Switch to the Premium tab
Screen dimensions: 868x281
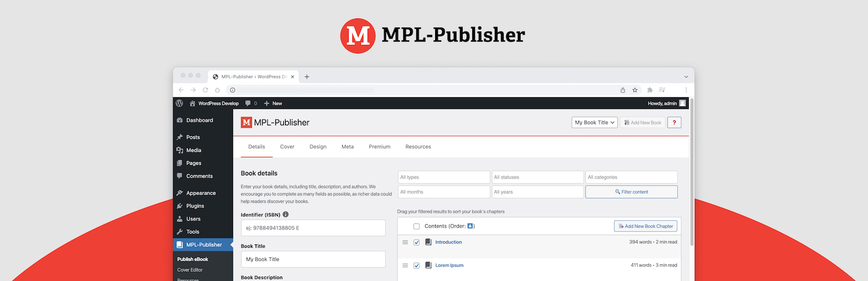[x=379, y=147]
